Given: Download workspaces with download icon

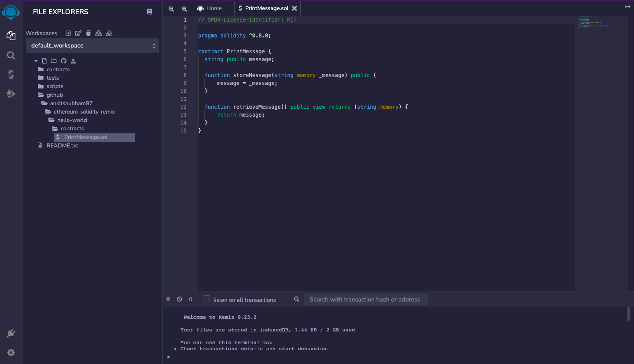Looking at the screenshot, I should point(99,33).
